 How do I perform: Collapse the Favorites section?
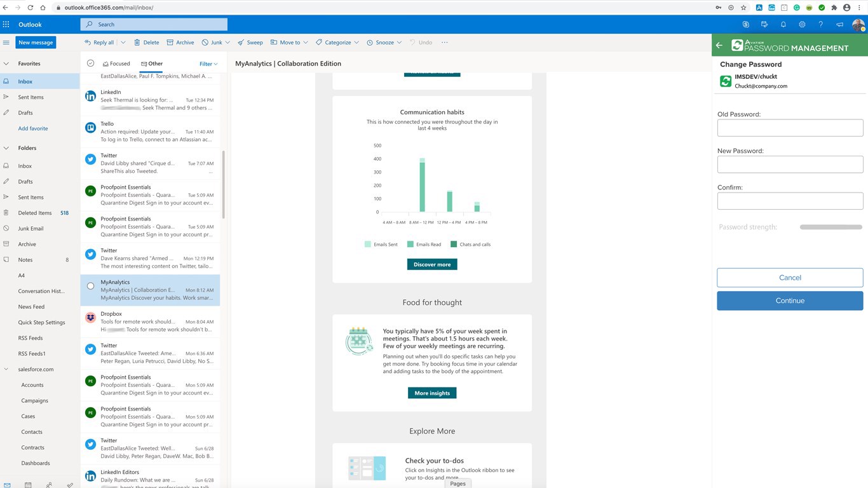(x=6, y=64)
